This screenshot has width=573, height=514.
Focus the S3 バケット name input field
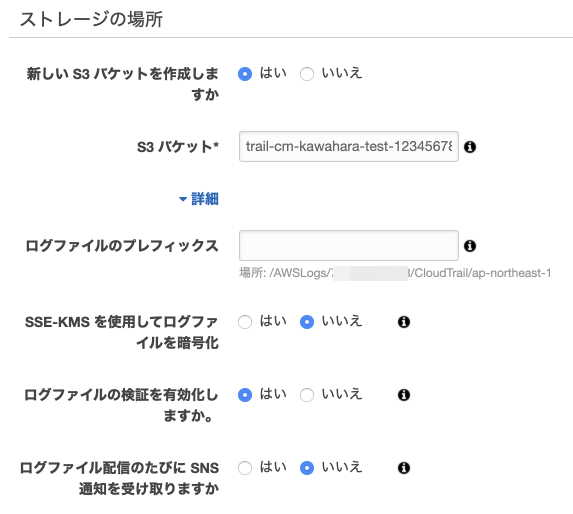click(349, 146)
